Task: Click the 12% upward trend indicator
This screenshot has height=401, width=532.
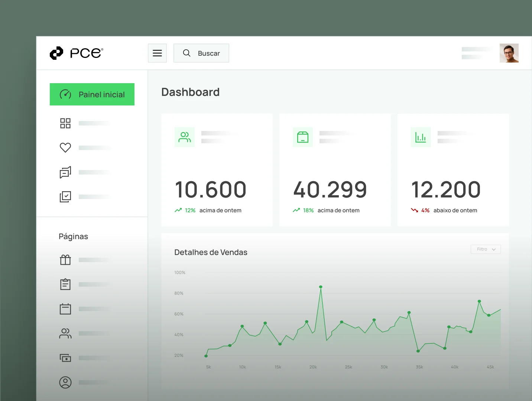Action: (x=185, y=210)
